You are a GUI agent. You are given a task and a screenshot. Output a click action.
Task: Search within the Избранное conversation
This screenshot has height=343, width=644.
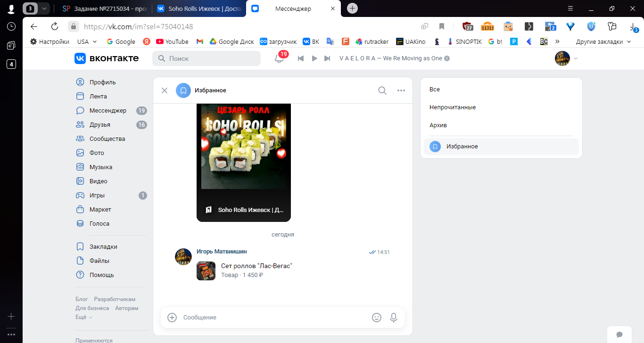click(382, 90)
